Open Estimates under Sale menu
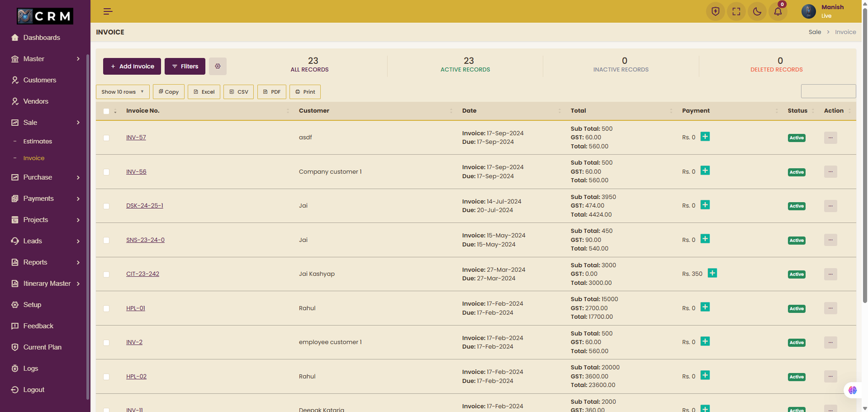Viewport: 868px width, 412px height. pos(37,141)
